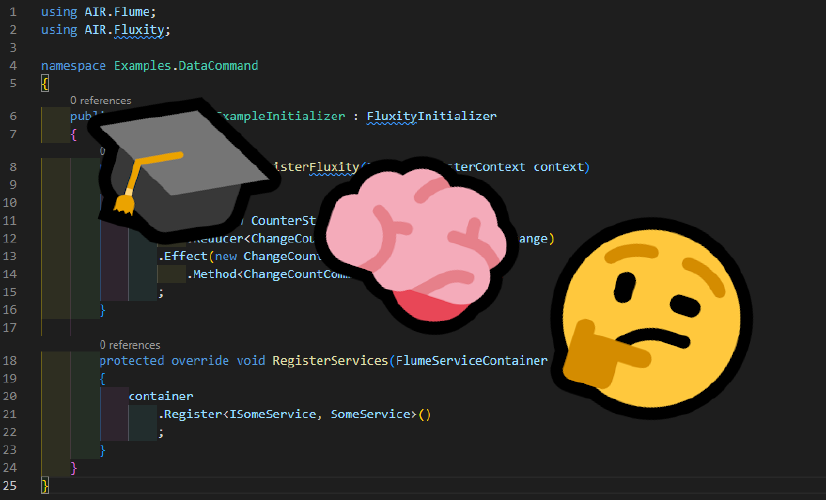The width and height of the screenshot is (826, 500).
Task: Click line number 18 in the gutter
Action: (x=12, y=360)
